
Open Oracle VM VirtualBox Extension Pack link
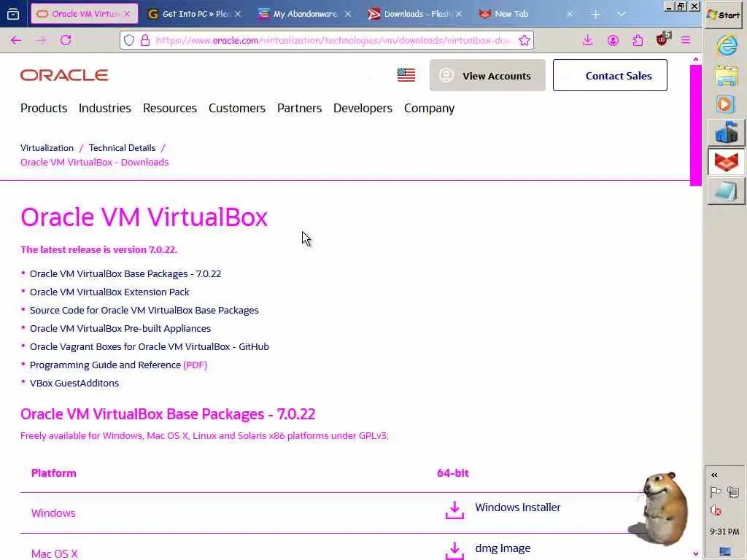tap(109, 292)
